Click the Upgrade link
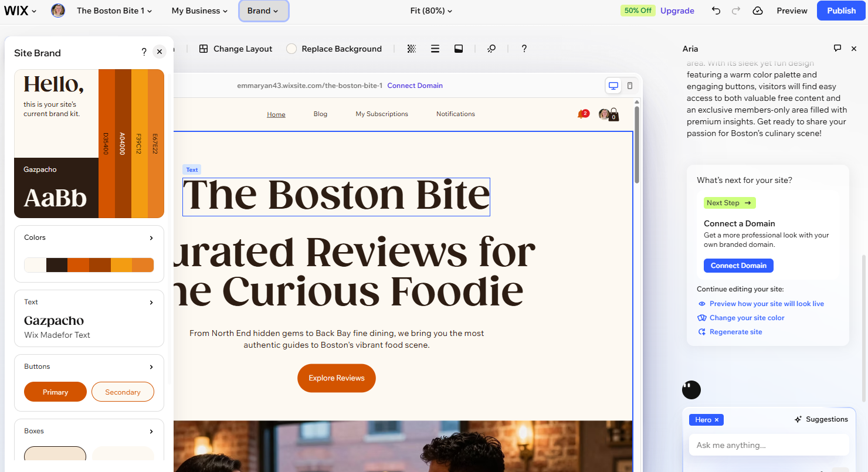 pos(677,11)
